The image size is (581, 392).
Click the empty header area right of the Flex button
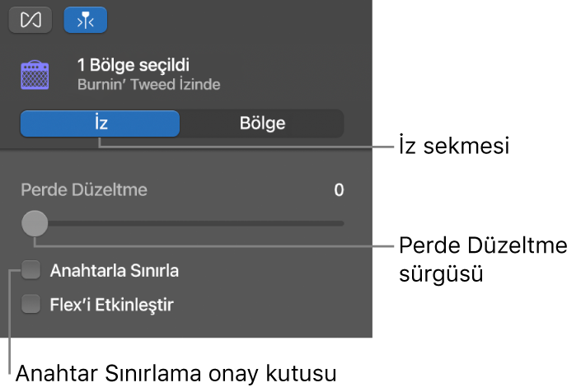tap(239, 21)
